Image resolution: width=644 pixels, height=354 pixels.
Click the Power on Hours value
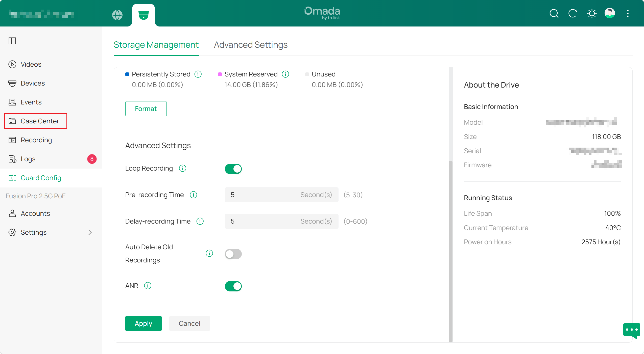(x=601, y=242)
